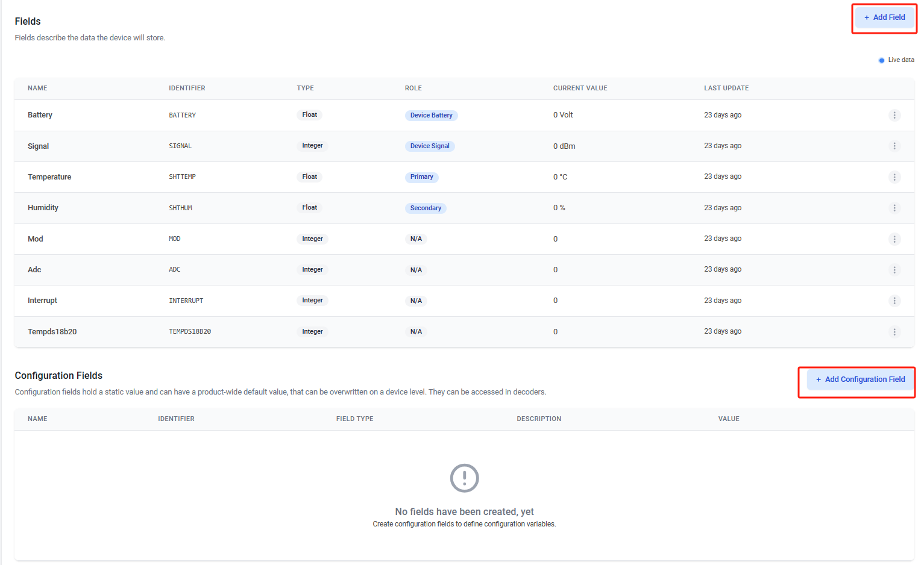Screen dimensions: 924x565
Task: Click the INTERRUPT identifier cell
Action: (186, 301)
